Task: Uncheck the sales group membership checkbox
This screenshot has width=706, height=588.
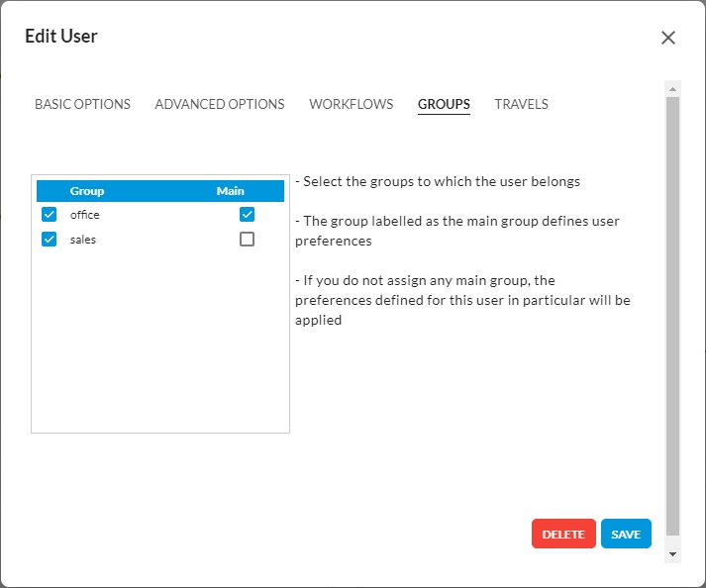Action: click(49, 239)
